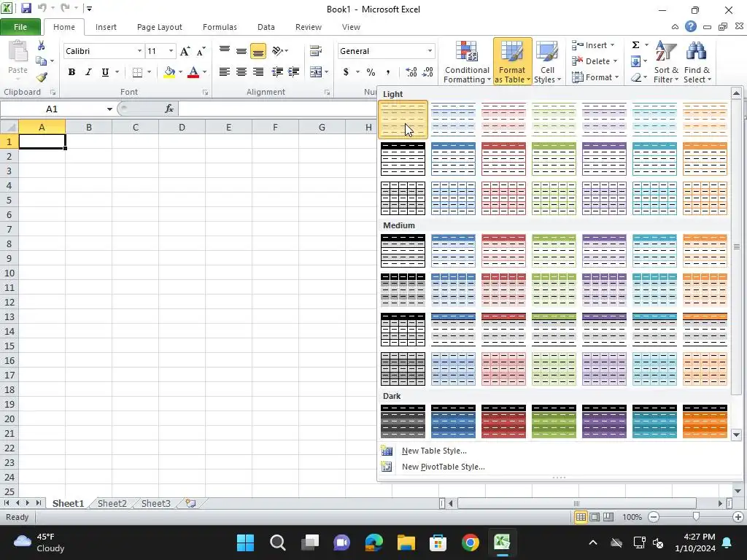This screenshot has width=747, height=560.
Task: Toggle Bold formatting
Action: (71, 72)
